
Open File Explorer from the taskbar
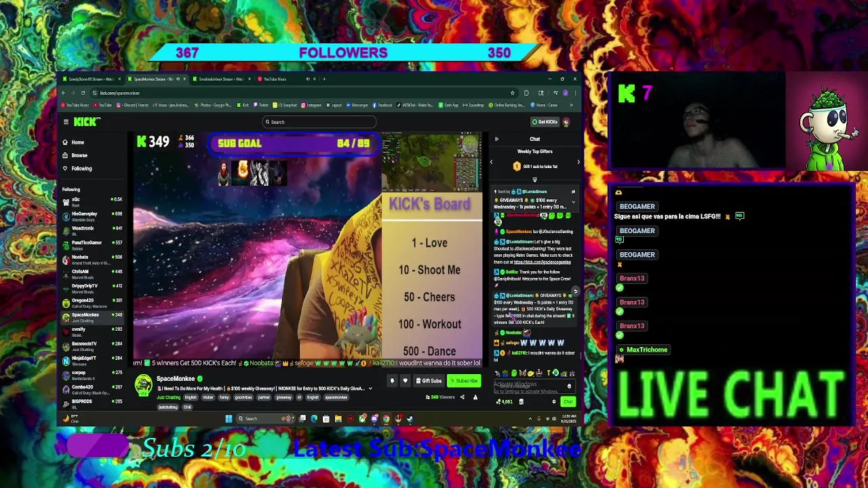[338, 419]
